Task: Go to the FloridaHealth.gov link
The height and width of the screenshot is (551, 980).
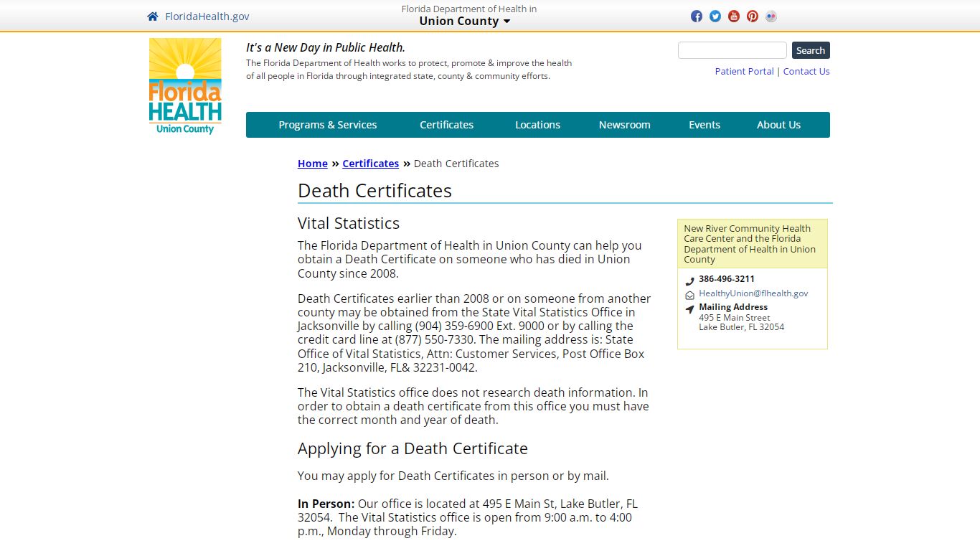Action: (x=207, y=17)
